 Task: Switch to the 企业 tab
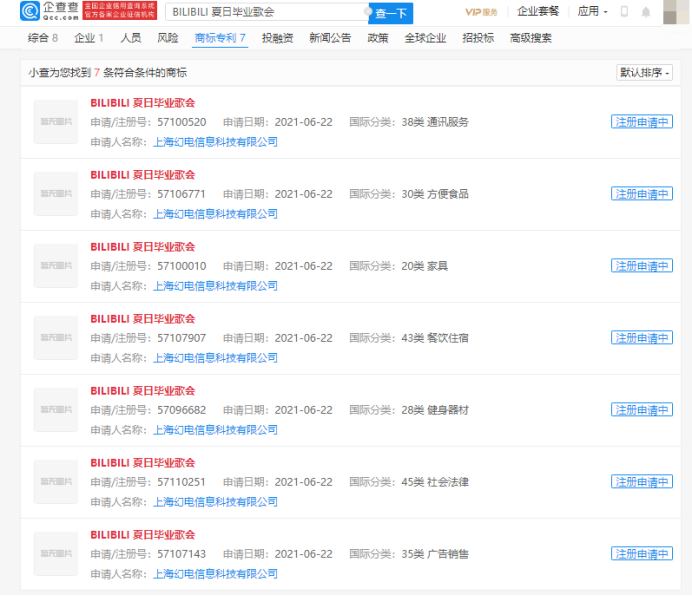click(89, 38)
